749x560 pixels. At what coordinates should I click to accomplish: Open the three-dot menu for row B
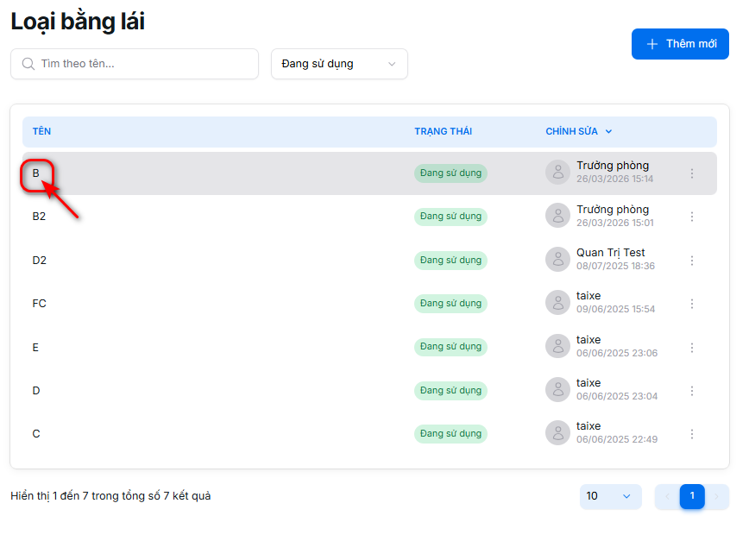(x=691, y=173)
